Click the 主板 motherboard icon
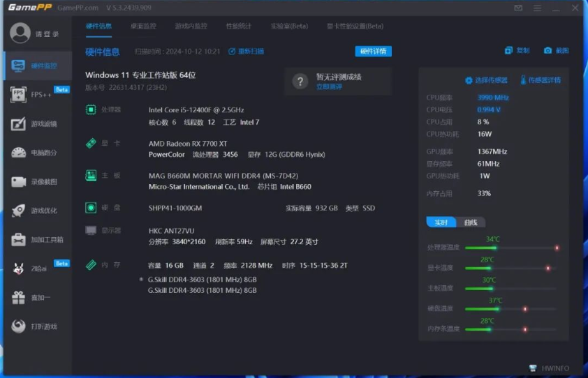 [x=91, y=175]
